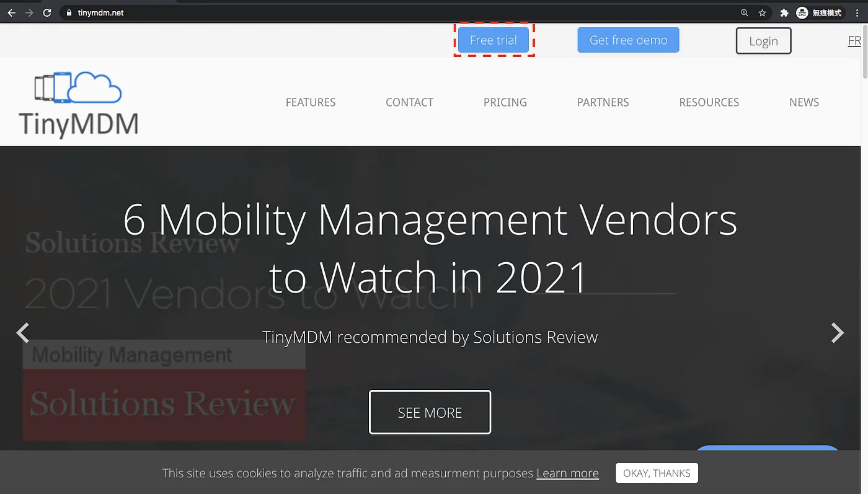Open the RESOURCES menu
Screen dimensions: 868x494
coord(709,102)
